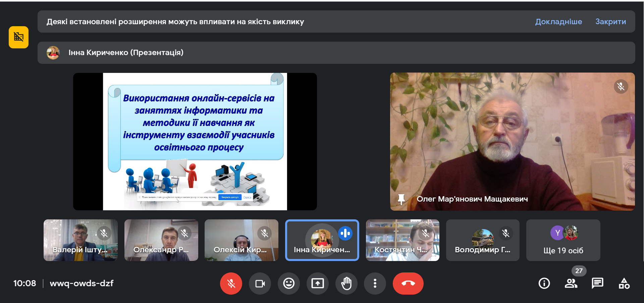Select Костянтин Ч... participant tile
The width and height of the screenshot is (644, 303).
tap(402, 240)
